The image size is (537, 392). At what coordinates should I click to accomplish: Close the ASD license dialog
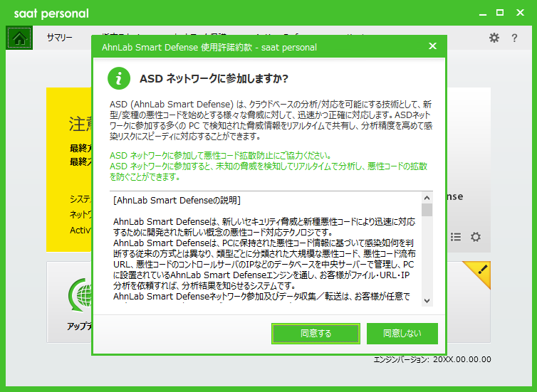point(432,46)
